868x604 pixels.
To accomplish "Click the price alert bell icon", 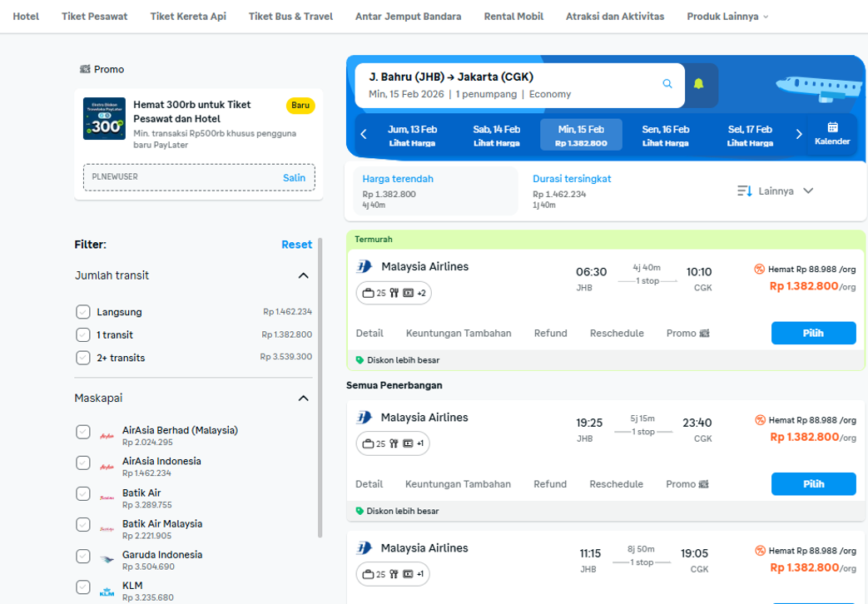I will tap(698, 84).
